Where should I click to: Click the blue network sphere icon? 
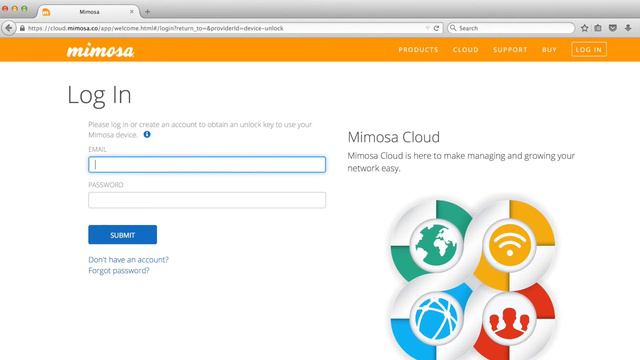point(436,318)
